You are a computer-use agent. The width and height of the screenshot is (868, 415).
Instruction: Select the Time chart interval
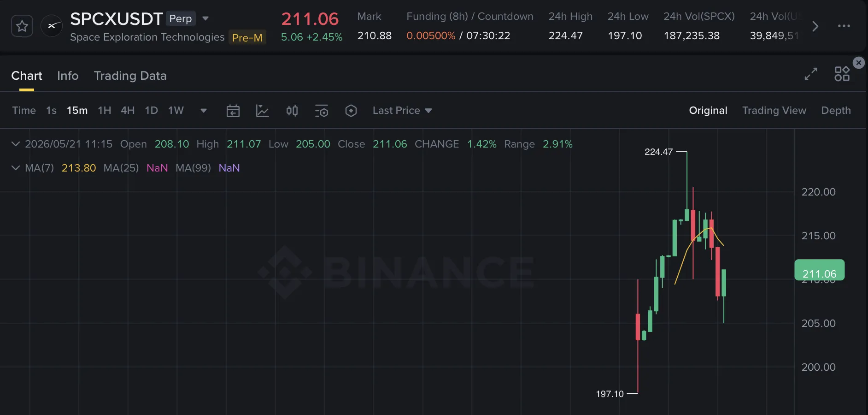24,111
